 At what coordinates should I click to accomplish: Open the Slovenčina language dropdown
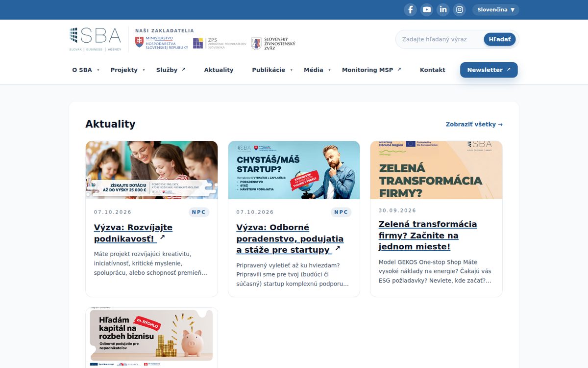click(495, 10)
